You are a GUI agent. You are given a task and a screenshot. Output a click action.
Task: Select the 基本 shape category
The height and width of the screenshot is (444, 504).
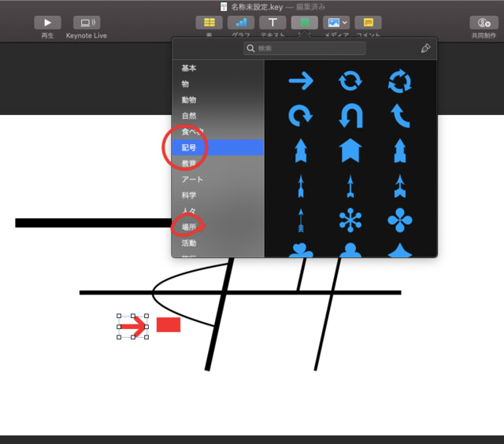189,68
